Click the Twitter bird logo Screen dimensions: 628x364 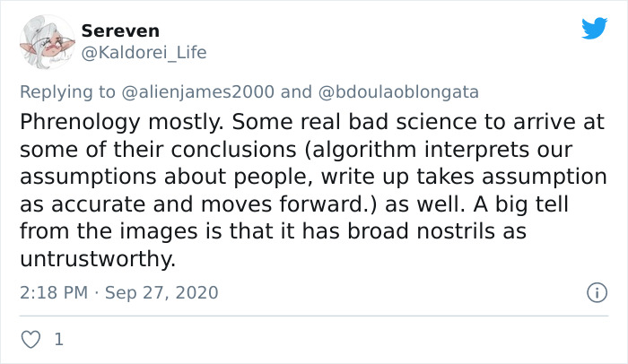coord(594,29)
